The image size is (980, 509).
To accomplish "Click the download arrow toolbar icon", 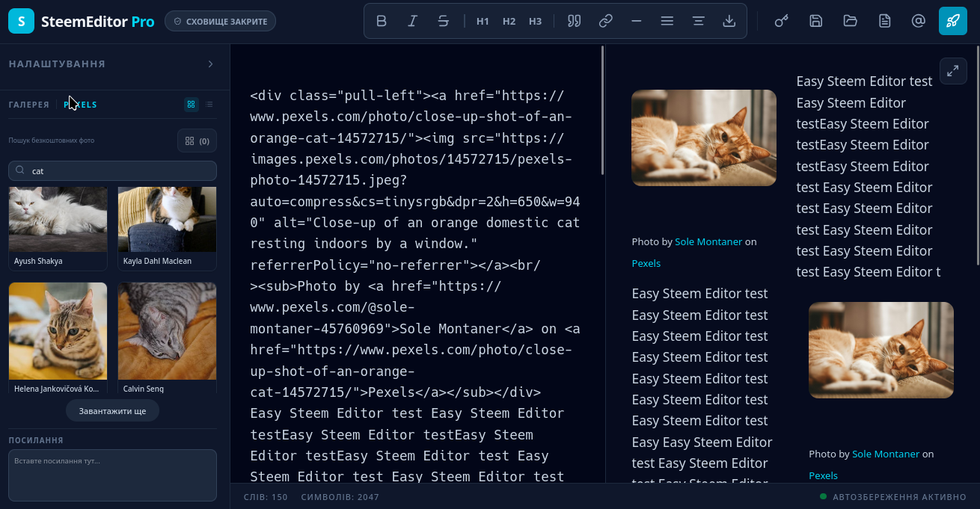I will tap(729, 21).
